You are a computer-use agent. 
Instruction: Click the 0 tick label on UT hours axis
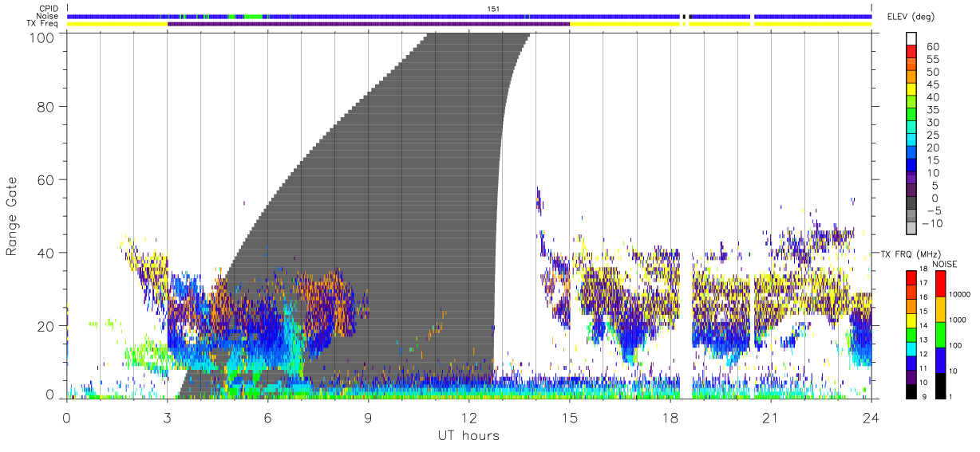click(x=67, y=417)
